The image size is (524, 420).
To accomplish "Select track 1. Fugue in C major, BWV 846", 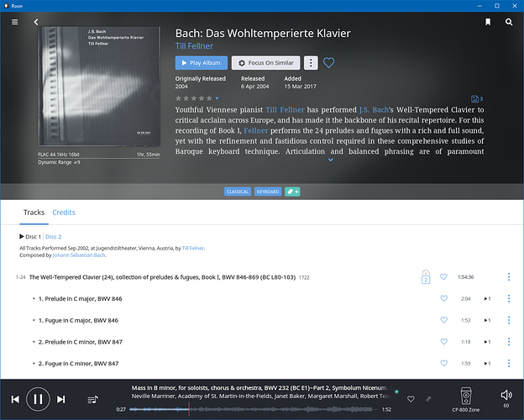I will (x=78, y=320).
